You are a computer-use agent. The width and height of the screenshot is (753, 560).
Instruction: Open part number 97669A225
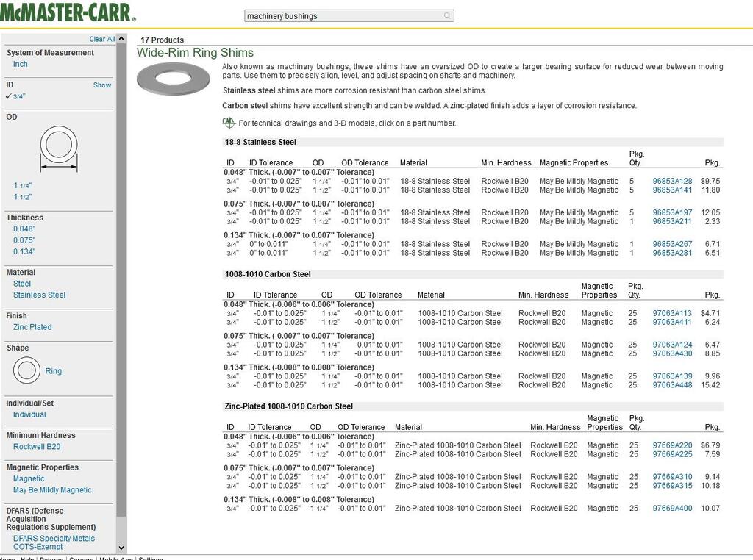tap(672, 454)
